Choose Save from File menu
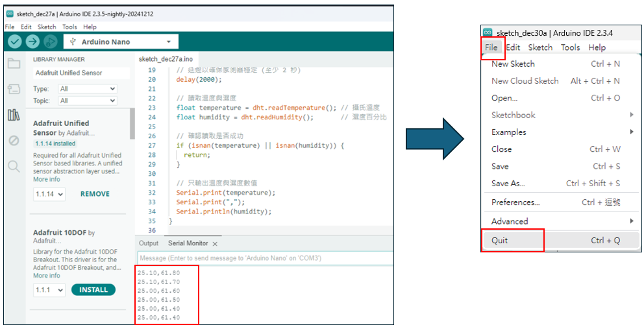Screen dimensions: 644x327 (x=562, y=166)
